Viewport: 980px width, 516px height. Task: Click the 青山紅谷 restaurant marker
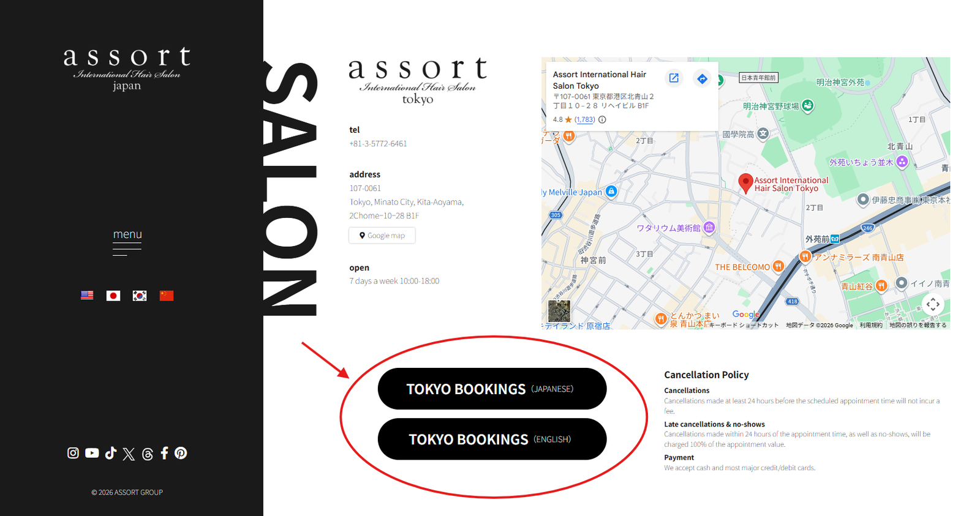tap(881, 285)
